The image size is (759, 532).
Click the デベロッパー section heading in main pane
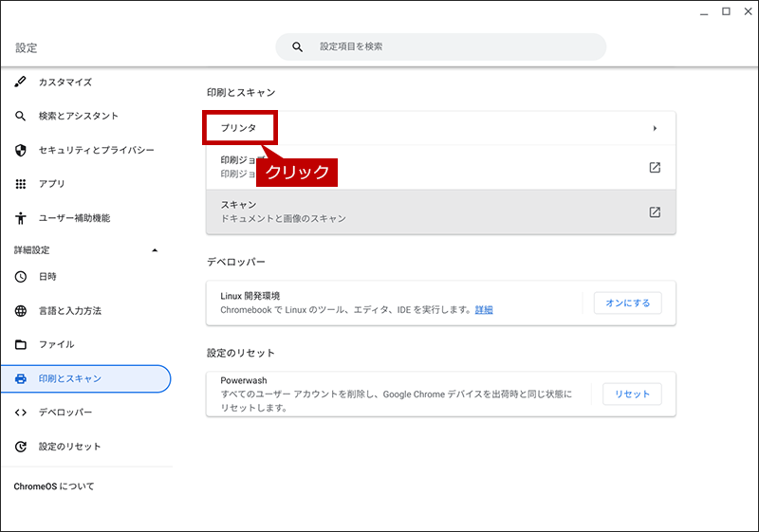[236, 262]
